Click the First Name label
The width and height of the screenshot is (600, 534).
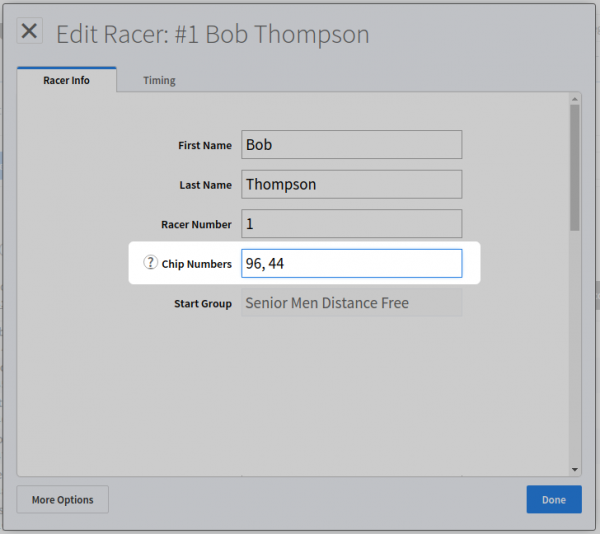click(x=204, y=145)
